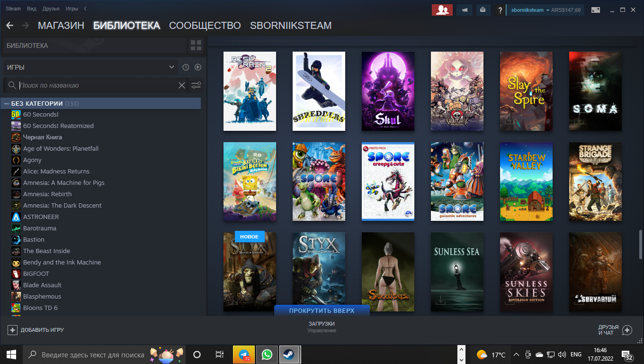The width and height of the screenshot is (644, 364).
Task: Click ПРОКРУТИТЬ ВВЕРХ button
Action: (x=322, y=310)
